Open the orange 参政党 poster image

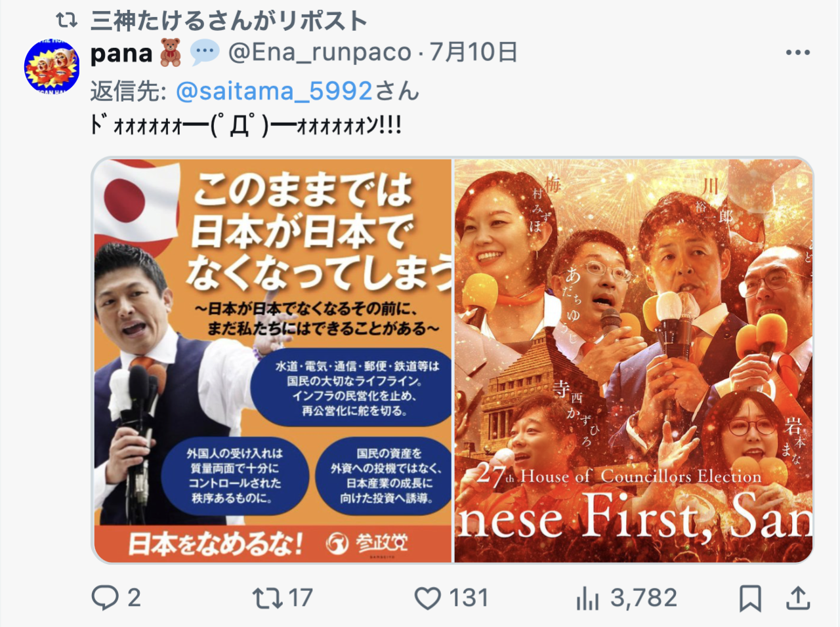tap(272, 361)
